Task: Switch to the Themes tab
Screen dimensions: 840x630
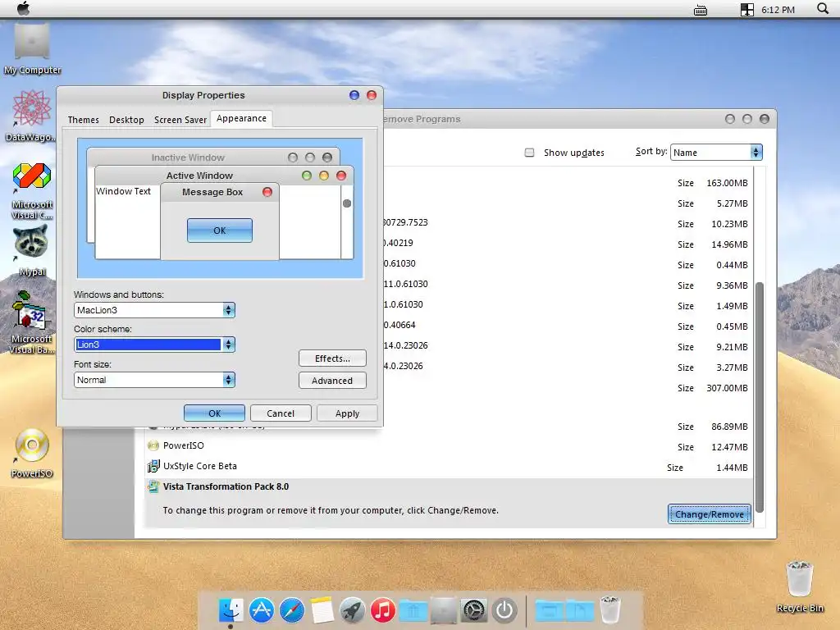Action: tap(83, 120)
